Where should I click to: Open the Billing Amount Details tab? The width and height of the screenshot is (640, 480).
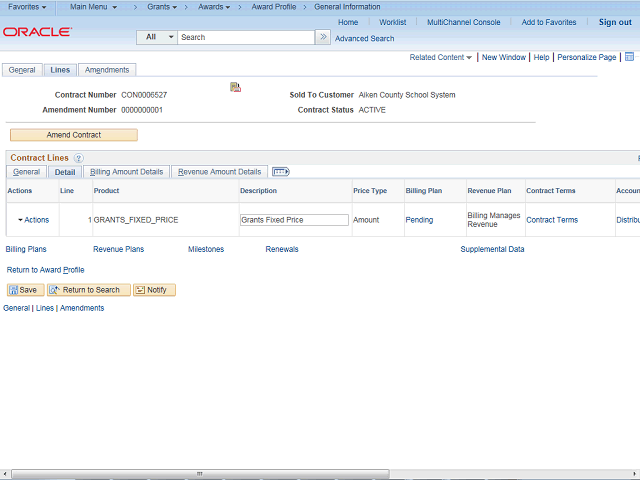point(127,172)
